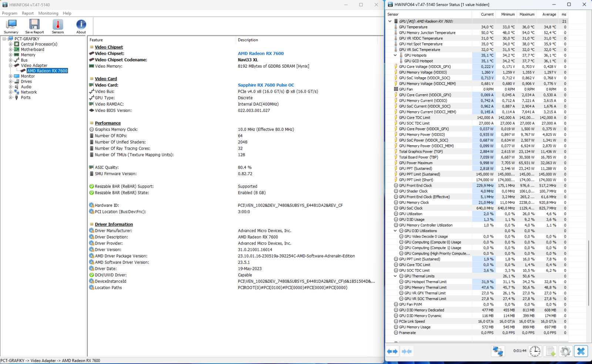Select the GPU Fan sensor row
The width and height of the screenshot is (592, 364).
pos(477,89)
